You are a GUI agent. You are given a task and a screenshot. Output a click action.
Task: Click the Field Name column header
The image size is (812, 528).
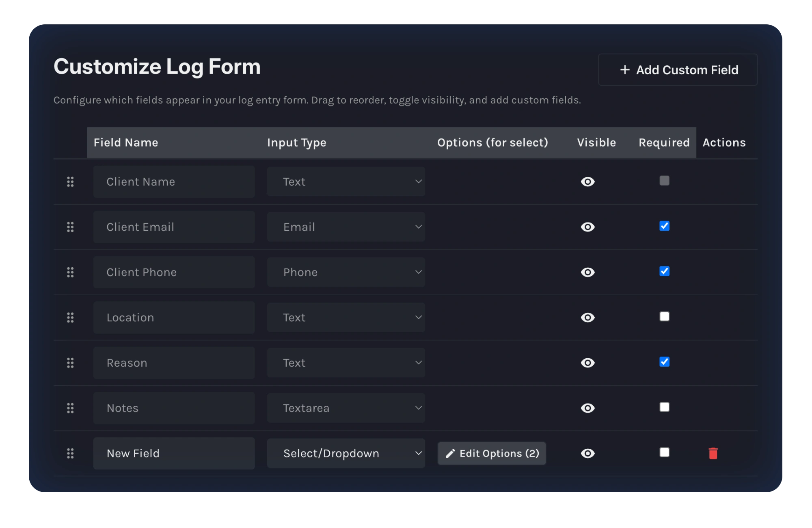tap(126, 143)
